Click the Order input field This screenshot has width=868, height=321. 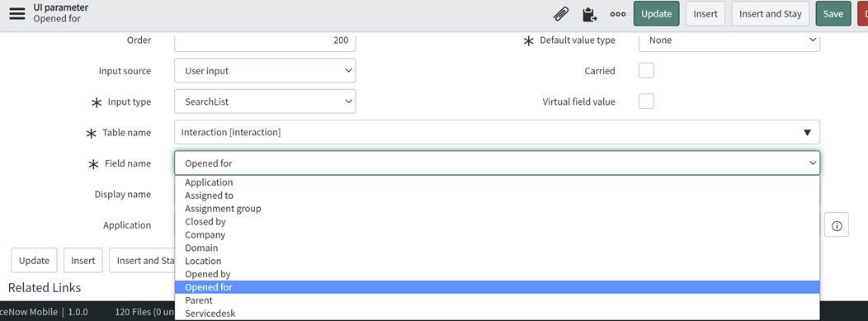[265, 41]
